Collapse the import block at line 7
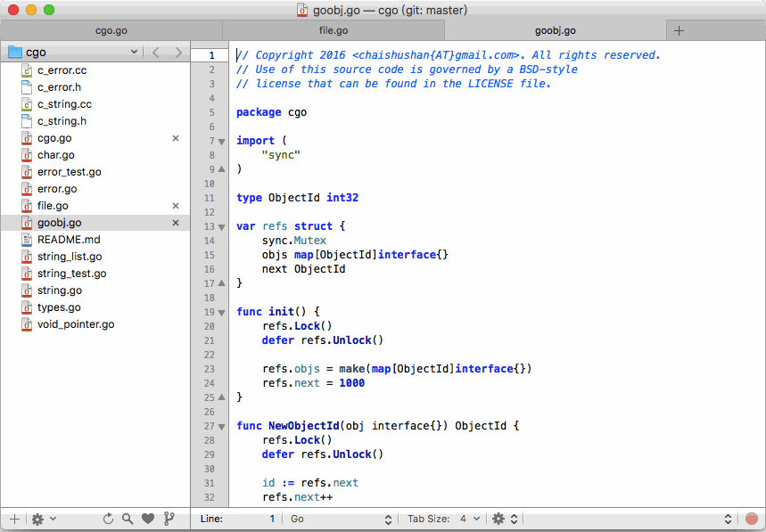 [x=221, y=142]
